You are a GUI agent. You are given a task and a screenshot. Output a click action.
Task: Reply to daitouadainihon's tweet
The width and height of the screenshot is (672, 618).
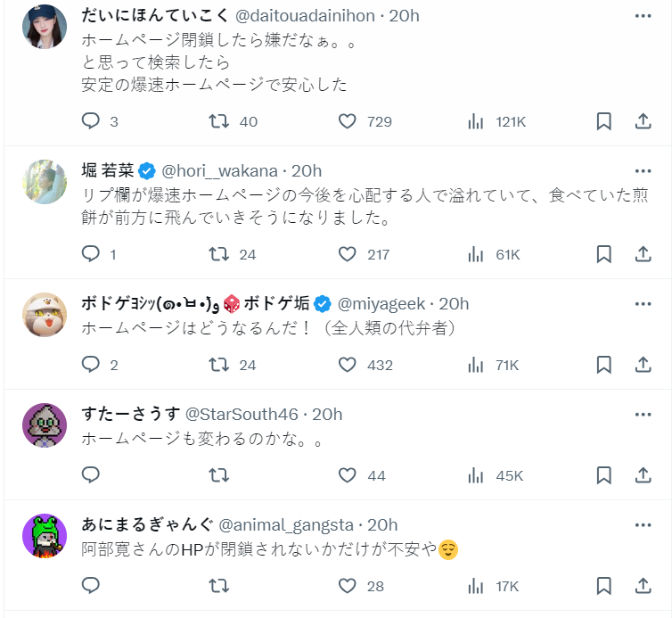pos(91,121)
